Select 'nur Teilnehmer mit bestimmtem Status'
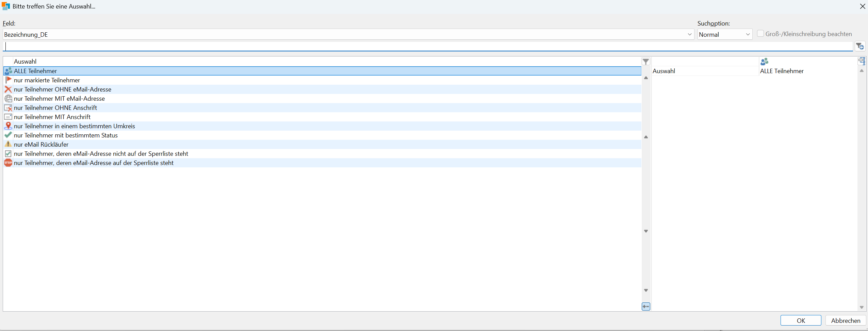 tap(66, 135)
